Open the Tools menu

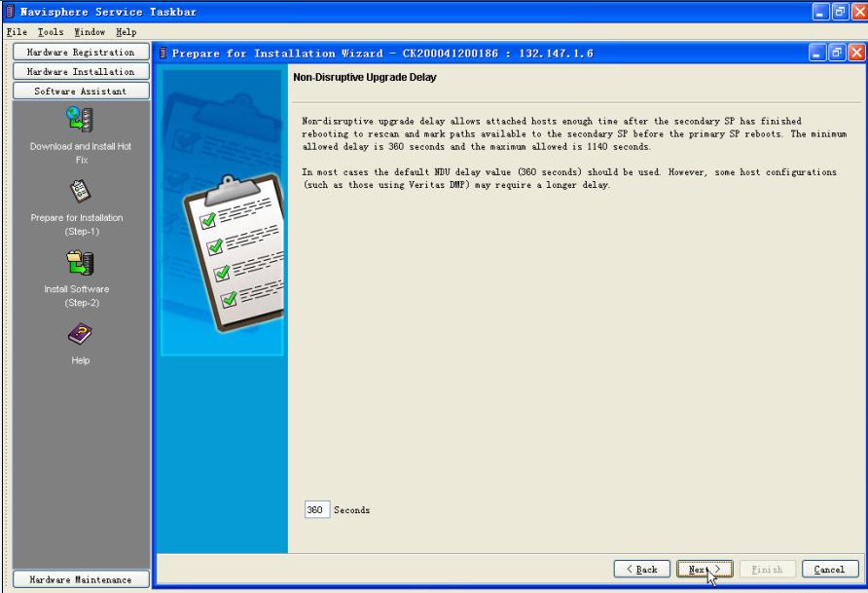(x=51, y=32)
